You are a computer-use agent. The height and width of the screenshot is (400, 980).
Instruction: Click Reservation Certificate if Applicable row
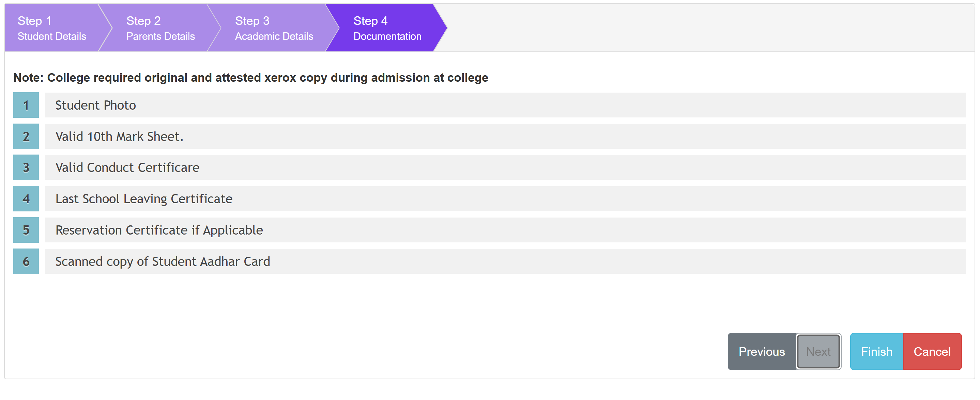pyautogui.click(x=505, y=230)
